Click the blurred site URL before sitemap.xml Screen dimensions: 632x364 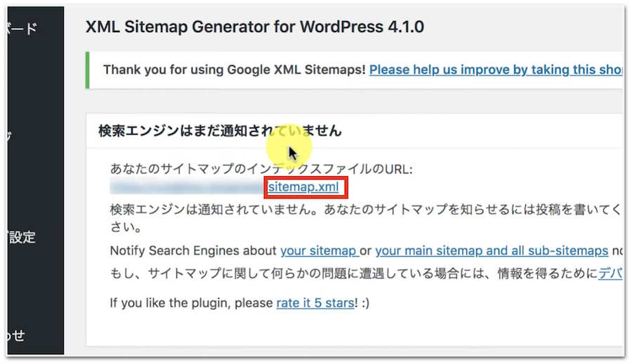[187, 187]
